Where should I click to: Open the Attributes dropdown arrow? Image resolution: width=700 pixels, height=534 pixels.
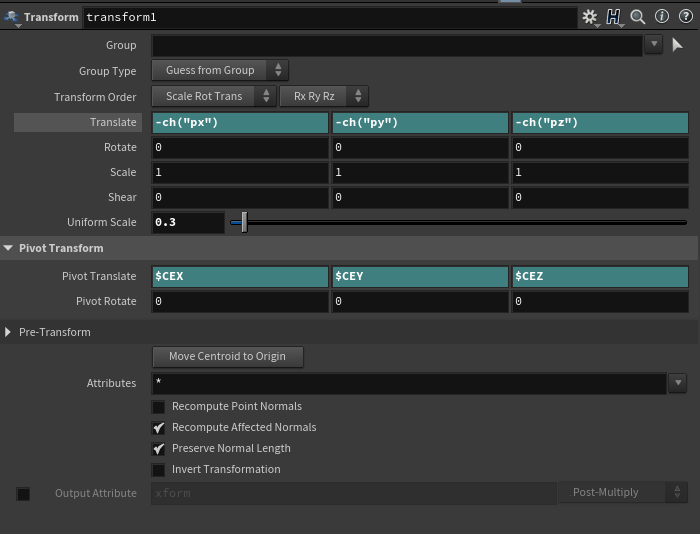pyautogui.click(x=678, y=383)
